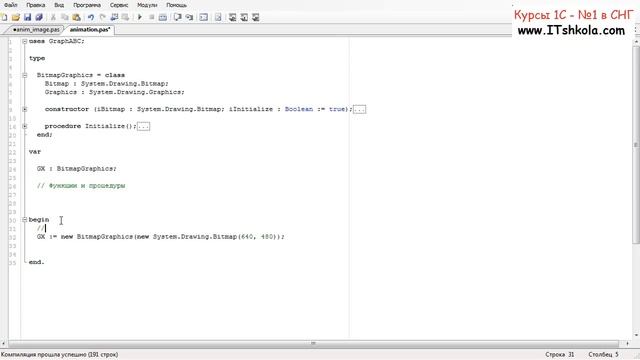Paste clipboard using the paste icon
Viewport: 640px width, 360px height.
[76, 17]
